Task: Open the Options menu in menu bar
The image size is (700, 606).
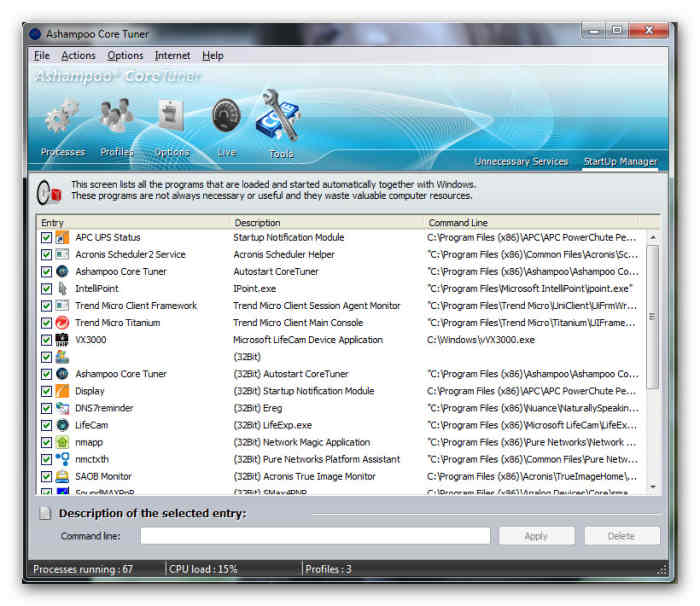Action: click(125, 56)
